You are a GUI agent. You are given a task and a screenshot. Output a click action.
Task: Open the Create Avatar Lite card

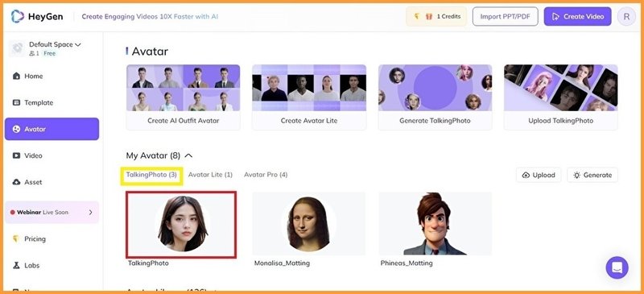309,97
